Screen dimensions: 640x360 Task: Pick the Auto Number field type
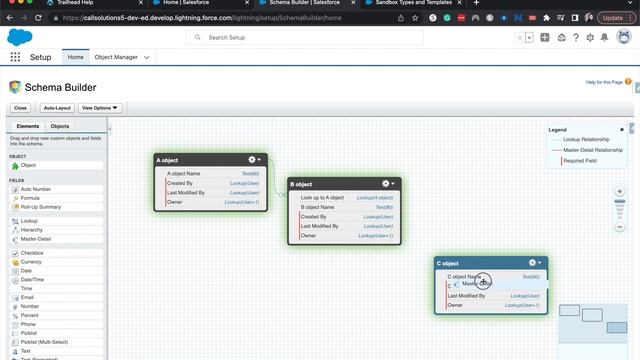[56, 189]
